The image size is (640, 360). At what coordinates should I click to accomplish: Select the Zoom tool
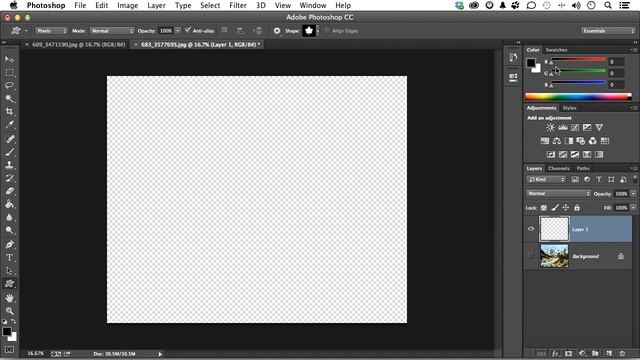[x=9, y=311]
